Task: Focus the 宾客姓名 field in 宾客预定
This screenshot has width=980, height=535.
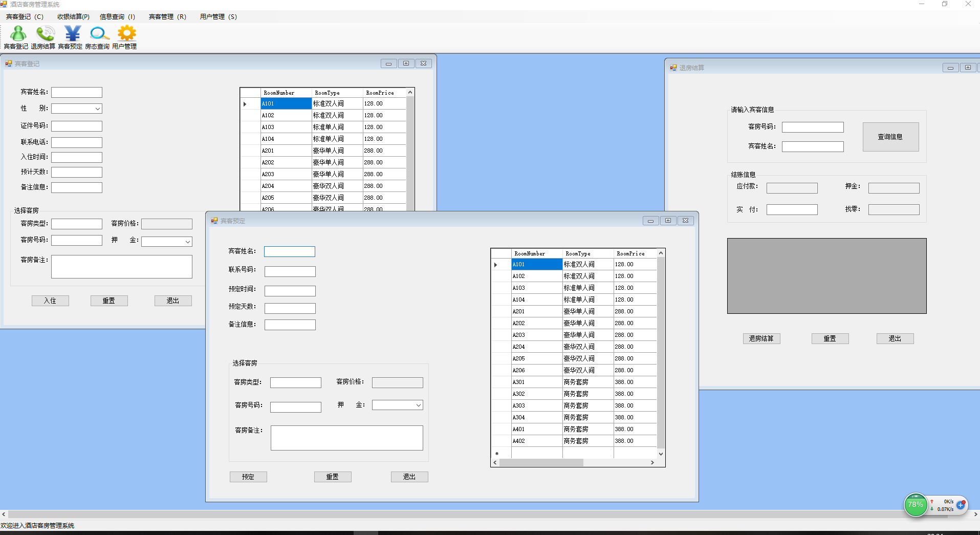Action: pos(290,251)
